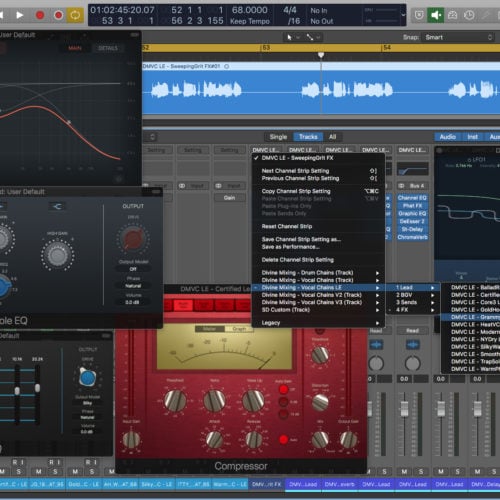Toggle the Inst channel filter button
This screenshot has height=500, width=500.
[x=472, y=137]
